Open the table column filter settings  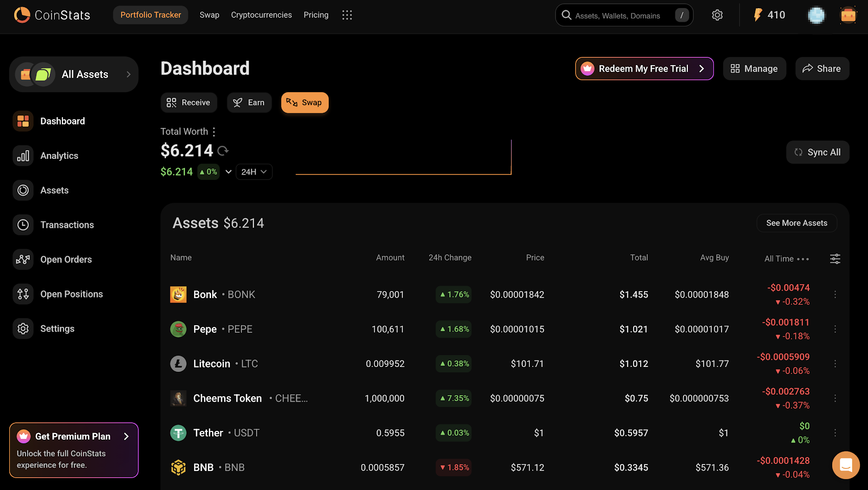click(x=835, y=259)
